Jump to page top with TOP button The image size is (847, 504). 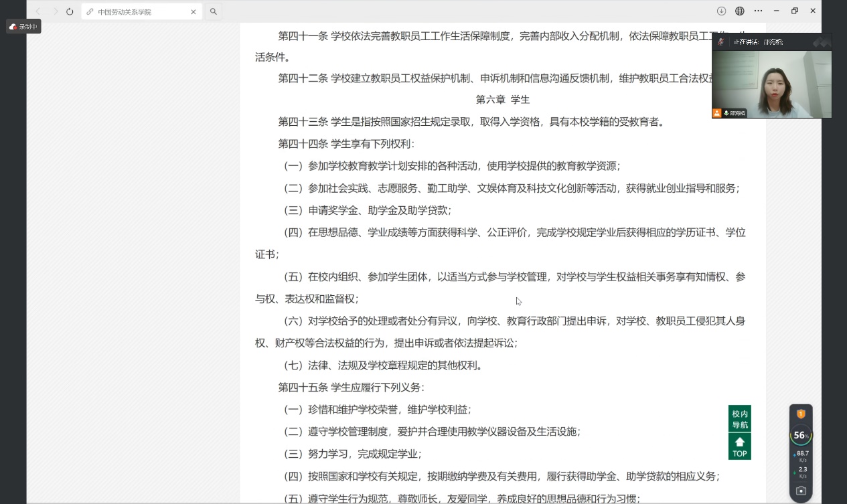740,446
